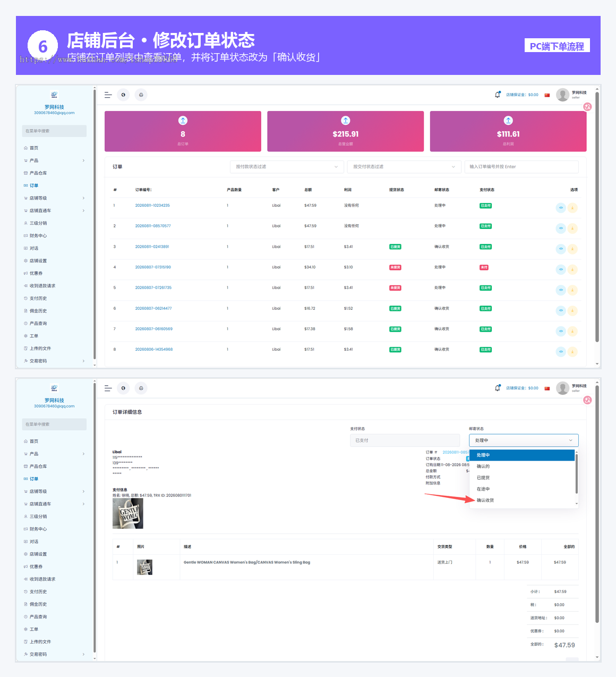The height and width of the screenshot is (677, 616).
Task: Expand 交易密码 submenu in the order list sidebar
Action: [x=83, y=361]
